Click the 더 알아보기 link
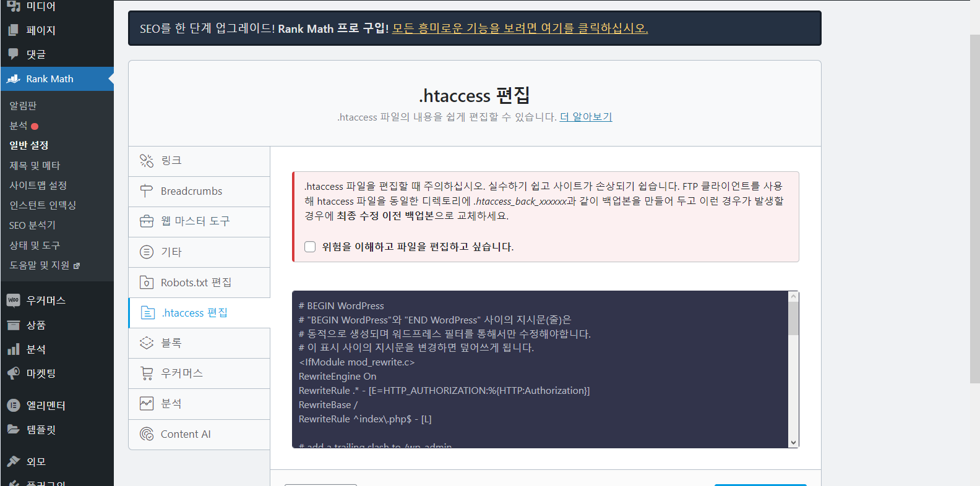This screenshot has width=980, height=486. coord(586,117)
